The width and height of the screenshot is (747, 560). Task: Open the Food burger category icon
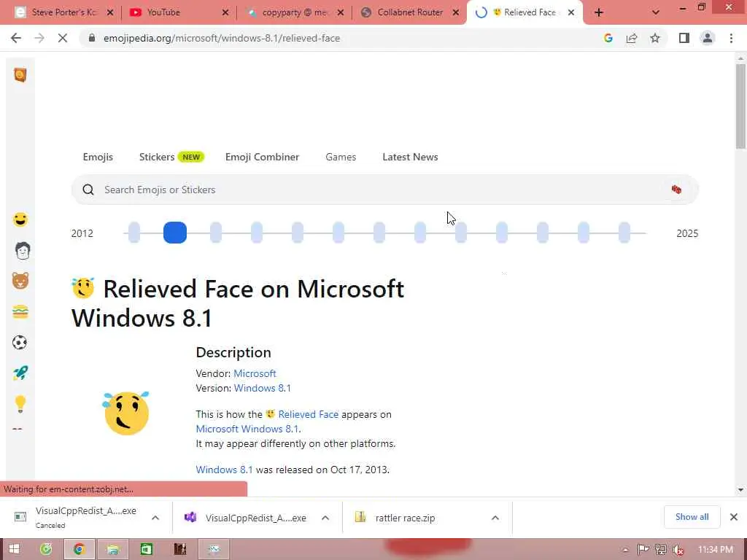tap(20, 312)
